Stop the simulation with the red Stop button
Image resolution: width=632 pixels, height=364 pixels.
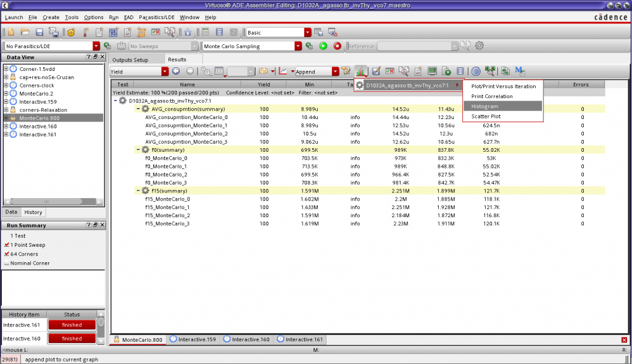338,46
